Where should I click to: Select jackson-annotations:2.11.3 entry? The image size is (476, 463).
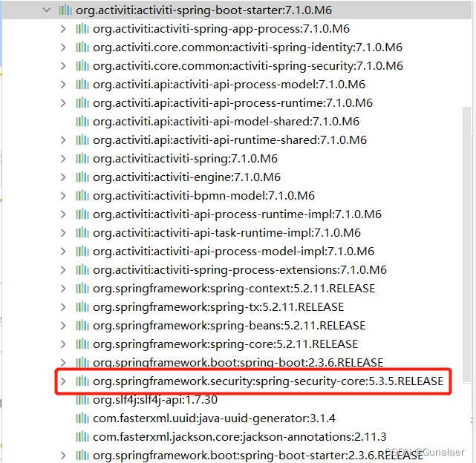click(240, 437)
